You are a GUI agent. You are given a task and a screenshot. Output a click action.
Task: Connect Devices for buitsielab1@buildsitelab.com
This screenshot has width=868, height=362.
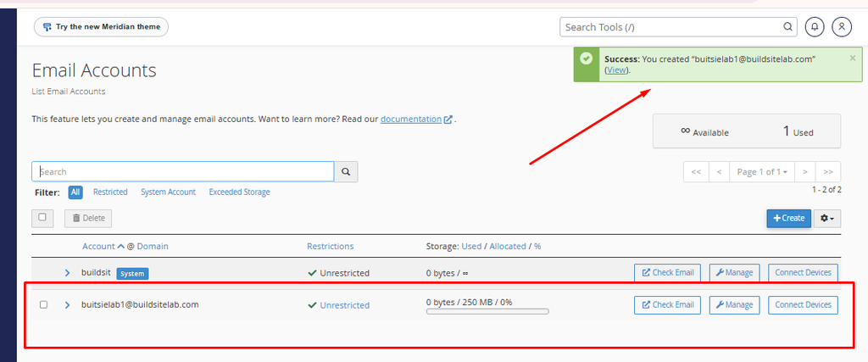pos(803,304)
